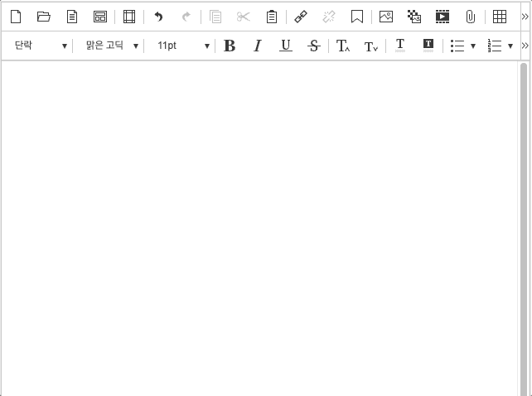Toggle bold formatting
The image size is (532, 396).
coord(230,46)
